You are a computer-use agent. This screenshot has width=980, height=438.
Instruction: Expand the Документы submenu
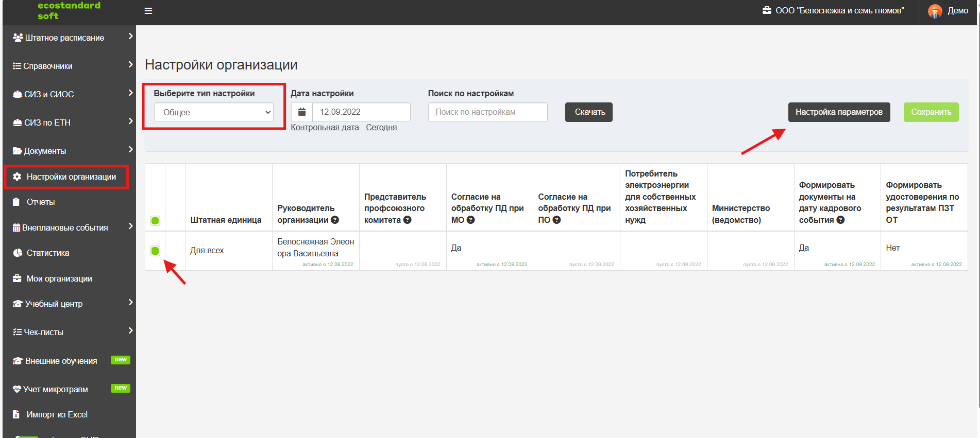[x=69, y=151]
